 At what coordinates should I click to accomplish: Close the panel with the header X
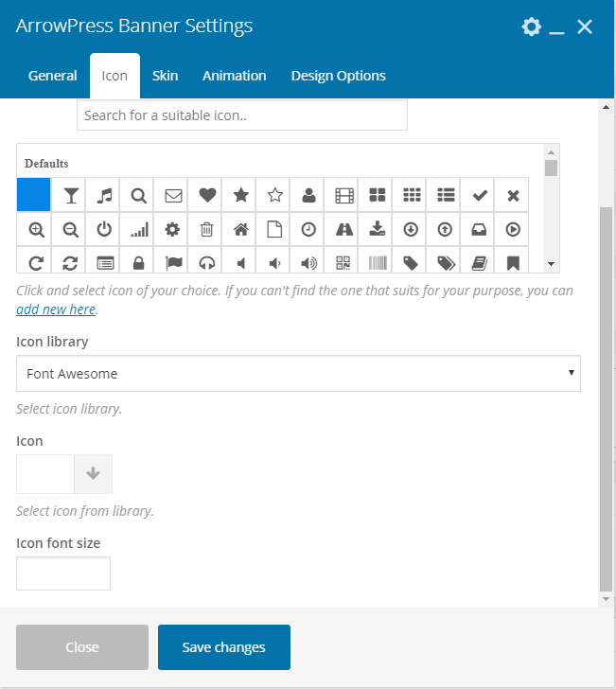tap(585, 26)
